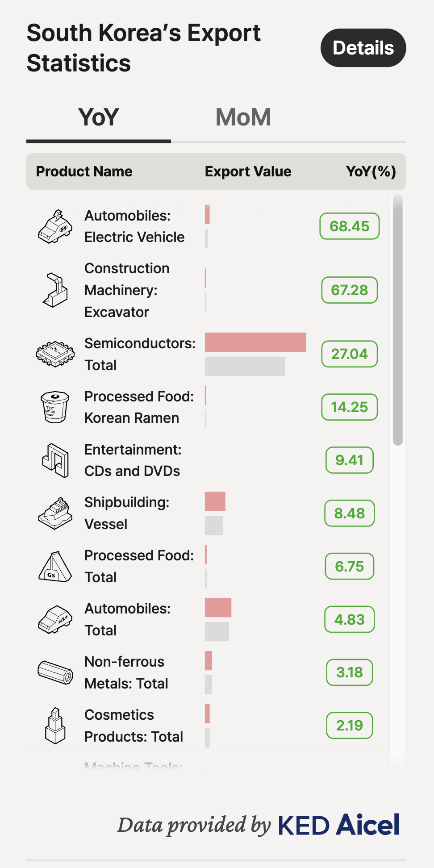Click the shipbuilding vessel icon
Image resolution: width=434 pixels, height=868 pixels.
click(x=55, y=513)
